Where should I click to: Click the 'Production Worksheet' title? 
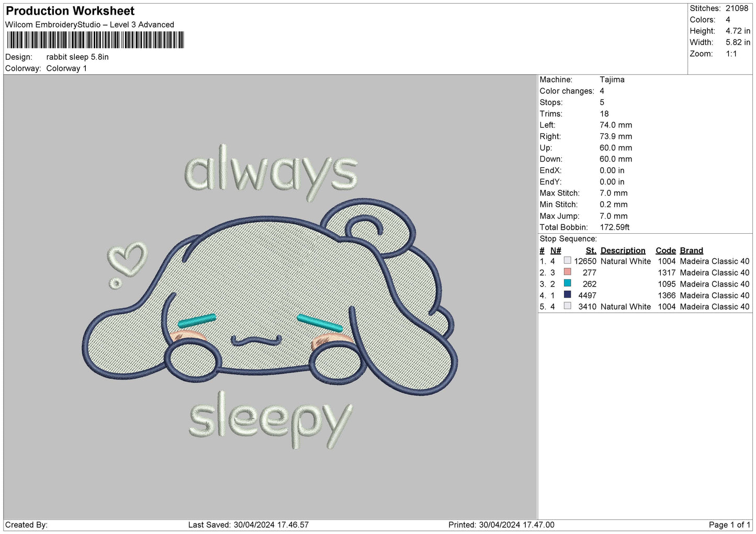(70, 11)
